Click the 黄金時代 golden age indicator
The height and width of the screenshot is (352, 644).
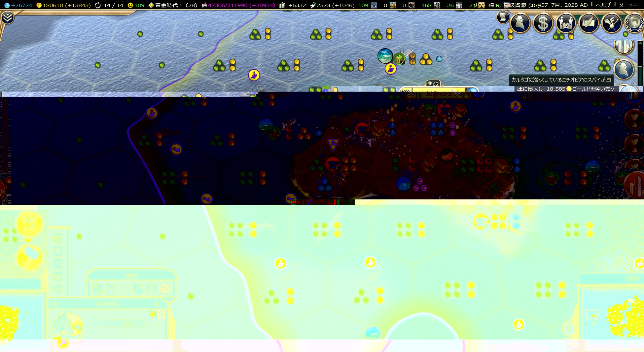click(173, 5)
